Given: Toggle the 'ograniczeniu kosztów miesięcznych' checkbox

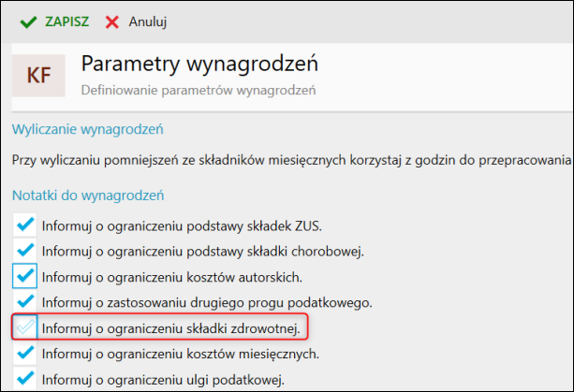Looking at the screenshot, I should coord(25,353).
